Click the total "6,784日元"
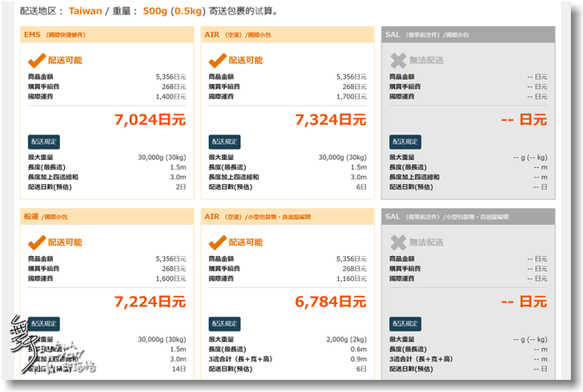The width and height of the screenshot is (583, 392). [x=331, y=302]
